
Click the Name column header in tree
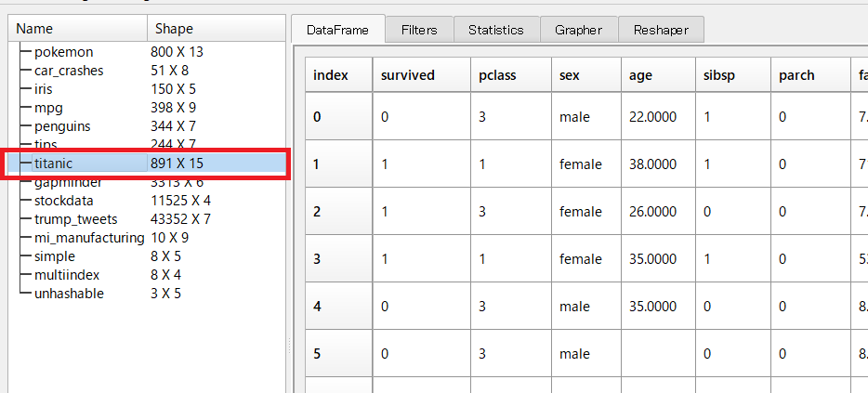point(34,29)
